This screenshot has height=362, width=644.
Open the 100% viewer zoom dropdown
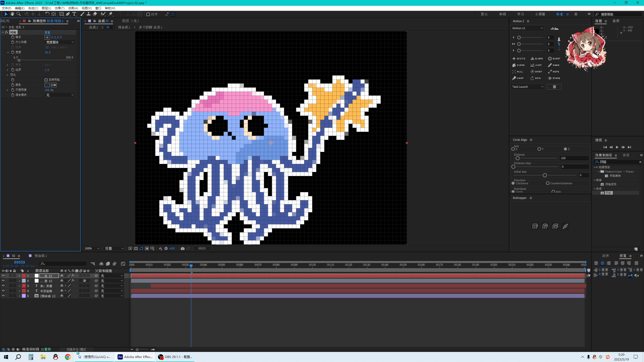(x=92, y=249)
